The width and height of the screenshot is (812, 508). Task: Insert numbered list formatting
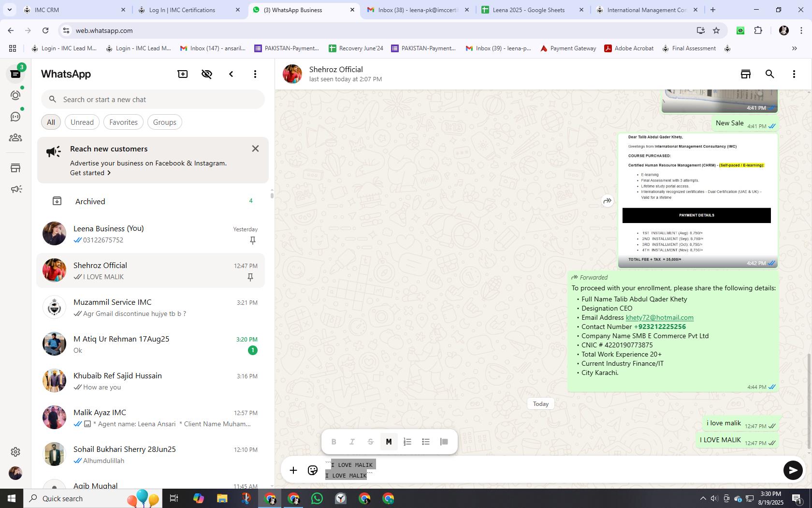pyautogui.click(x=407, y=442)
